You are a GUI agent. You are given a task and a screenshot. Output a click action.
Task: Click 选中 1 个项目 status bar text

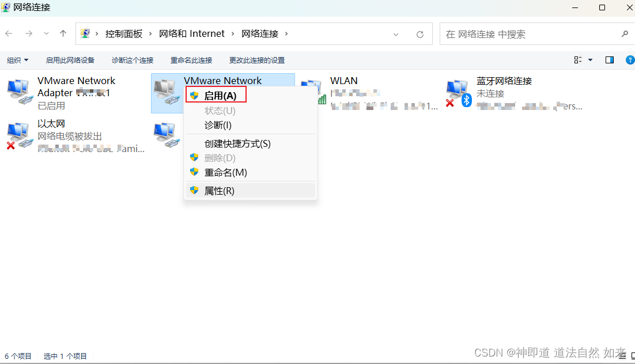point(65,357)
